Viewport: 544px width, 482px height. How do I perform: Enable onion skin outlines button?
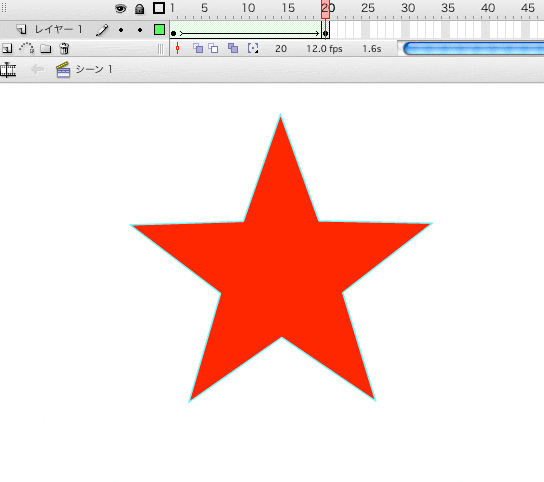pos(213,48)
